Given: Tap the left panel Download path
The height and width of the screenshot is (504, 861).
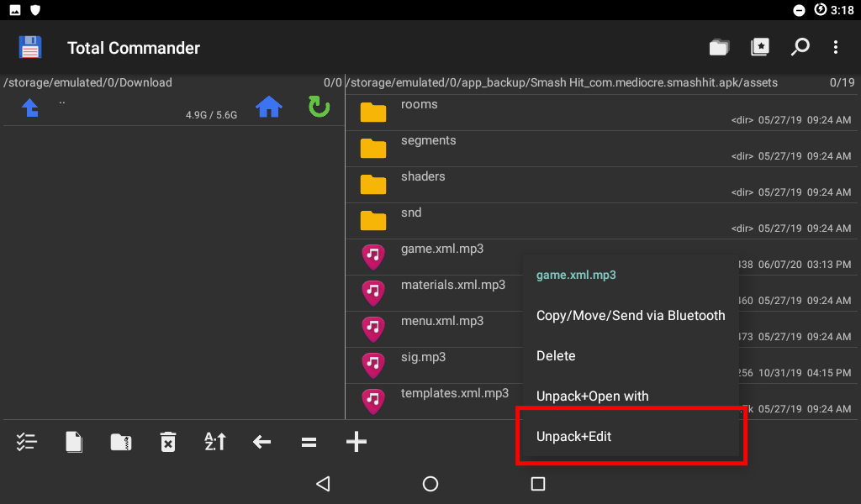Looking at the screenshot, I should point(87,82).
